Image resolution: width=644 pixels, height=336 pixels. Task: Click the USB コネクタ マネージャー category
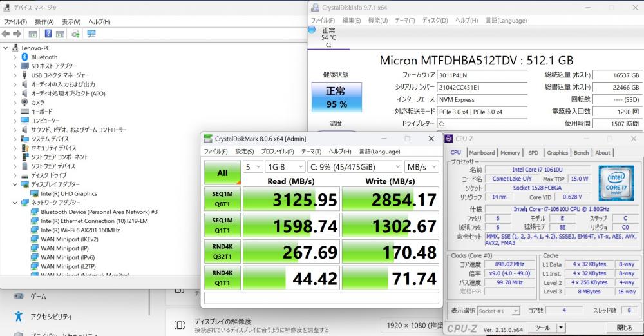[60, 75]
